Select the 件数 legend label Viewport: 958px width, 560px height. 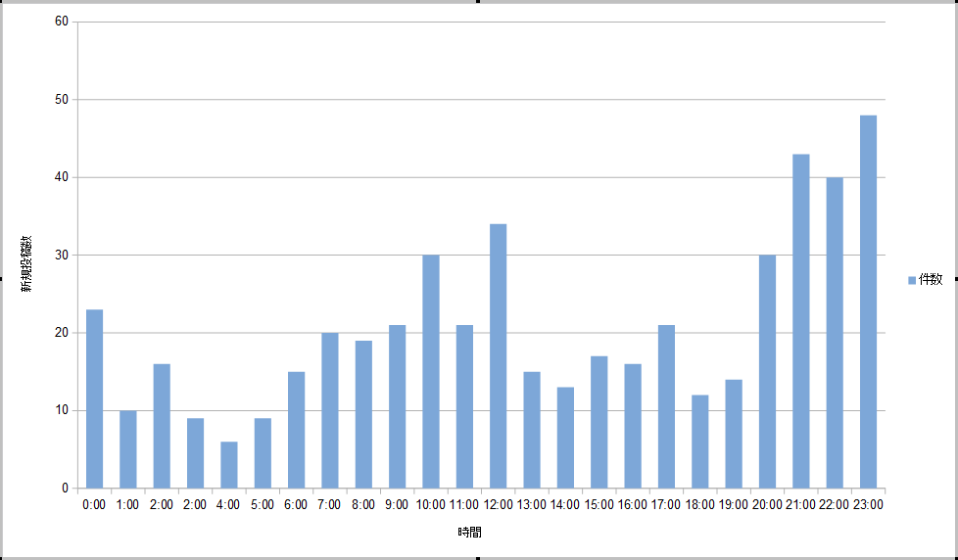click(930, 280)
